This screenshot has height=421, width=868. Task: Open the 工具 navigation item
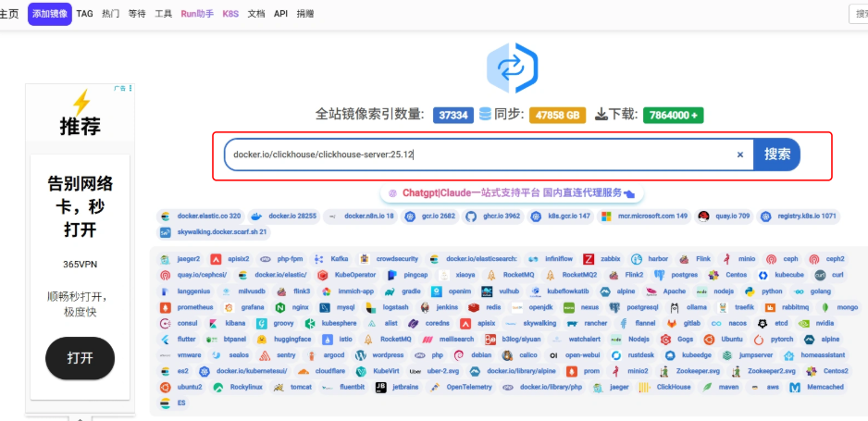(163, 14)
